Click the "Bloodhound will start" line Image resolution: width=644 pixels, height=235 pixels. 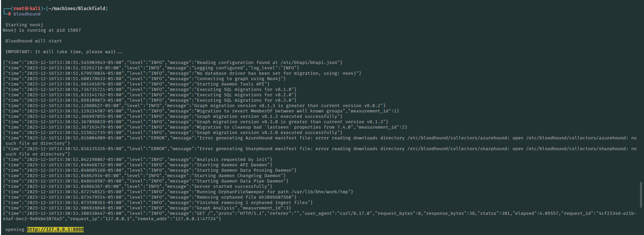click(x=34, y=41)
